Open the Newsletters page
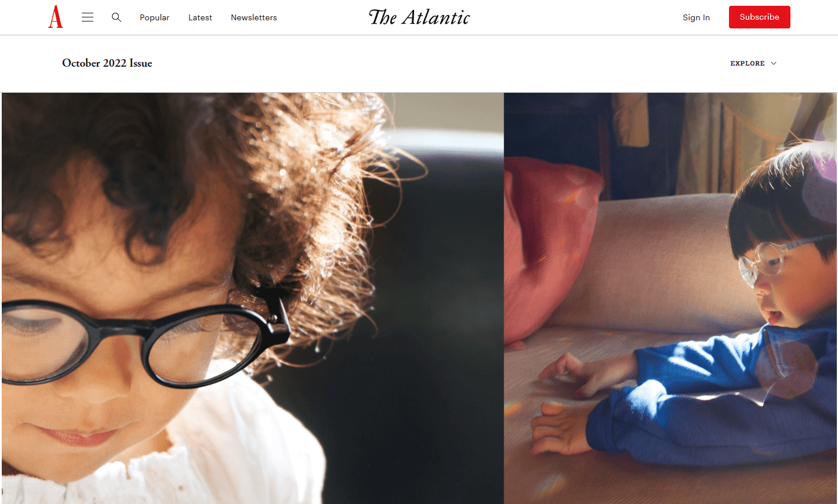The height and width of the screenshot is (504, 838). point(254,17)
